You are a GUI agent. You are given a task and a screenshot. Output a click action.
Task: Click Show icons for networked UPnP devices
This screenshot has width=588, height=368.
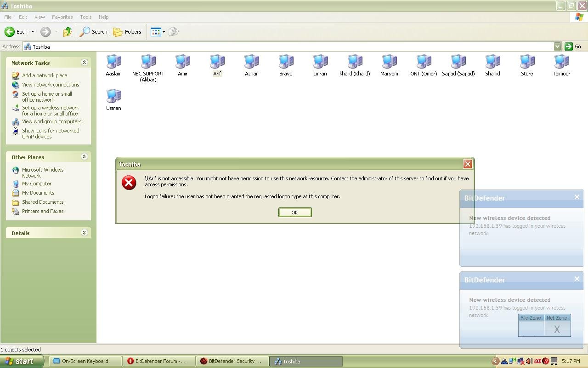[x=51, y=133]
